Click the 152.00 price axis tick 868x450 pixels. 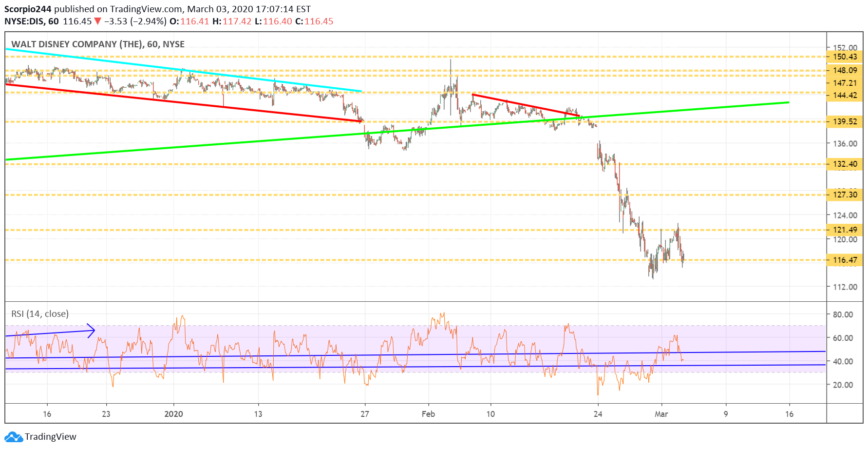point(845,47)
